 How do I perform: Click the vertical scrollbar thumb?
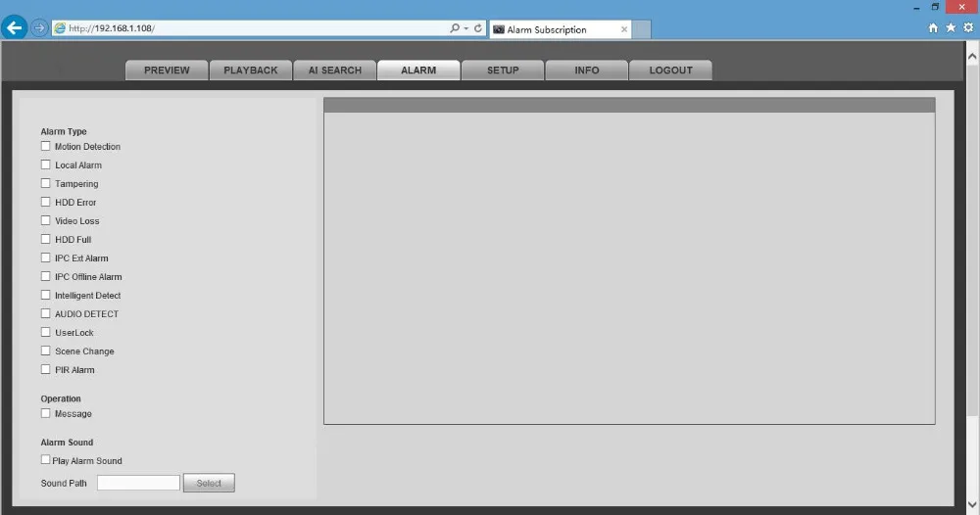972,239
